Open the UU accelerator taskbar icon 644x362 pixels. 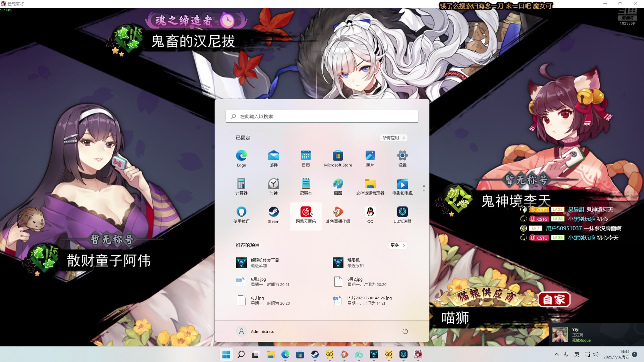[x=403, y=354]
